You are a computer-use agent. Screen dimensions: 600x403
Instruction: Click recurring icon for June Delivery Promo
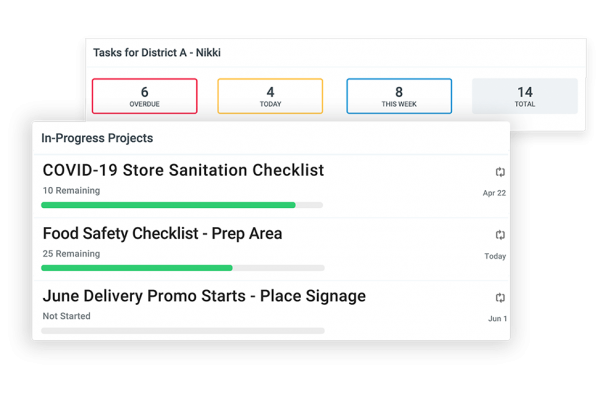click(500, 297)
